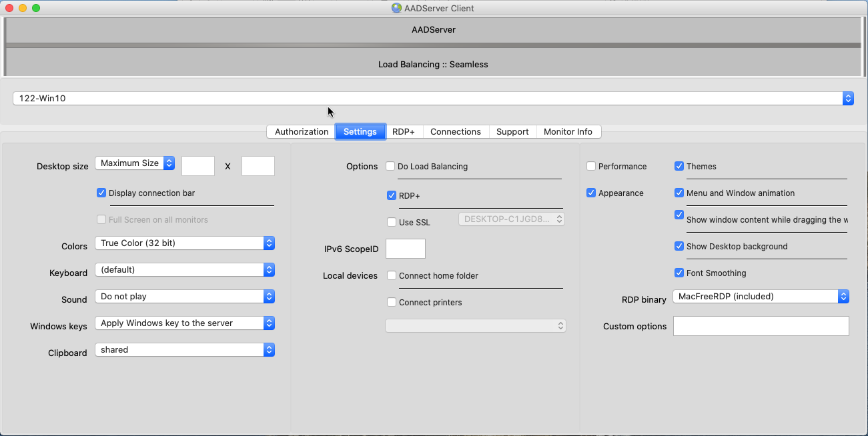This screenshot has height=436, width=868.
Task: Uncheck Display connection bar
Action: pyautogui.click(x=101, y=193)
